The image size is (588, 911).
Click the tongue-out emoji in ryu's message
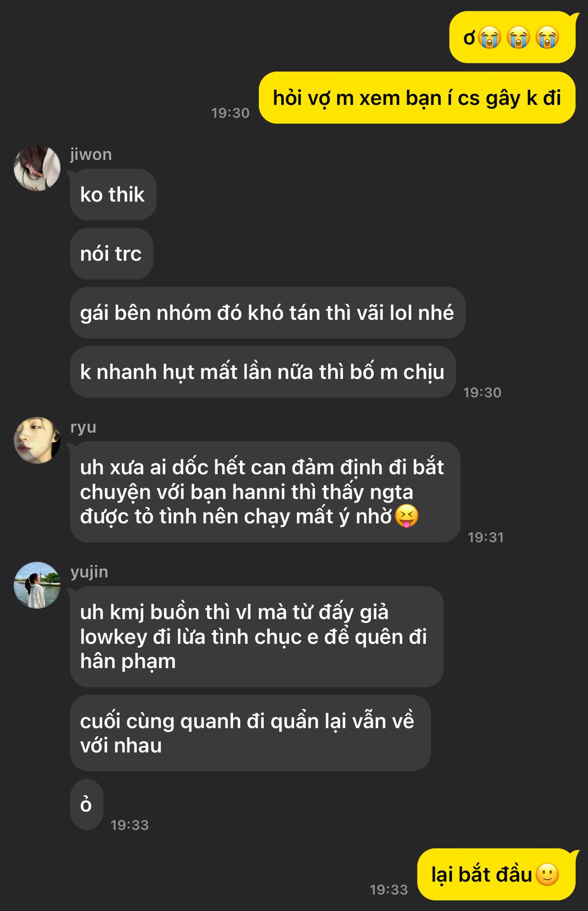point(407,516)
